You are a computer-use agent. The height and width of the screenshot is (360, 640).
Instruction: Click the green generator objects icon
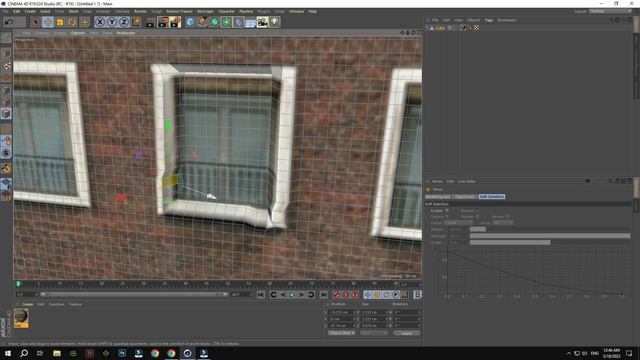tap(215, 22)
